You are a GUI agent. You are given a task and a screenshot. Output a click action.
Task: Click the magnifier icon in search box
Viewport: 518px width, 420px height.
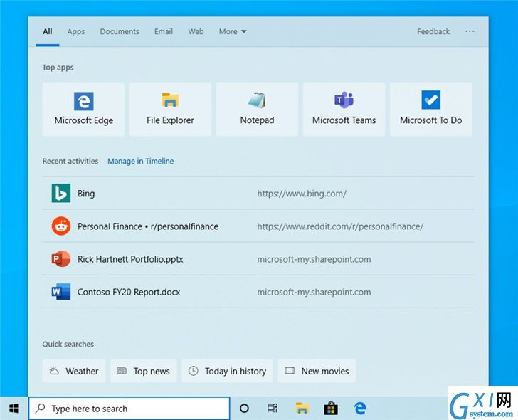click(41, 408)
